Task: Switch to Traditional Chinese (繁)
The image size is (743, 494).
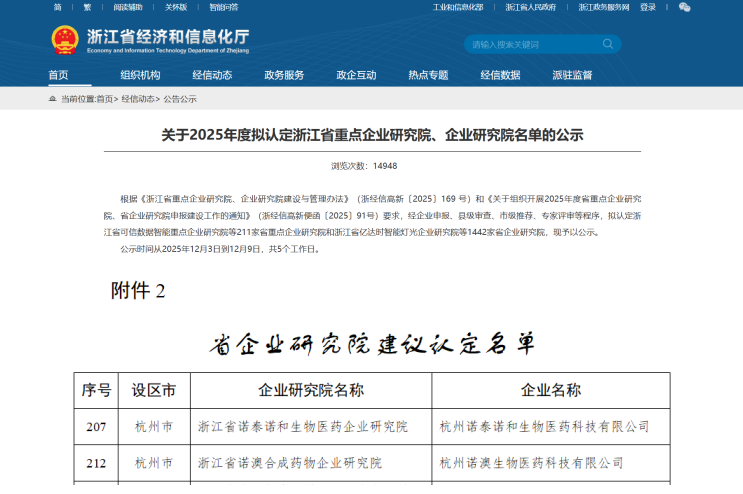Action: [86, 7]
